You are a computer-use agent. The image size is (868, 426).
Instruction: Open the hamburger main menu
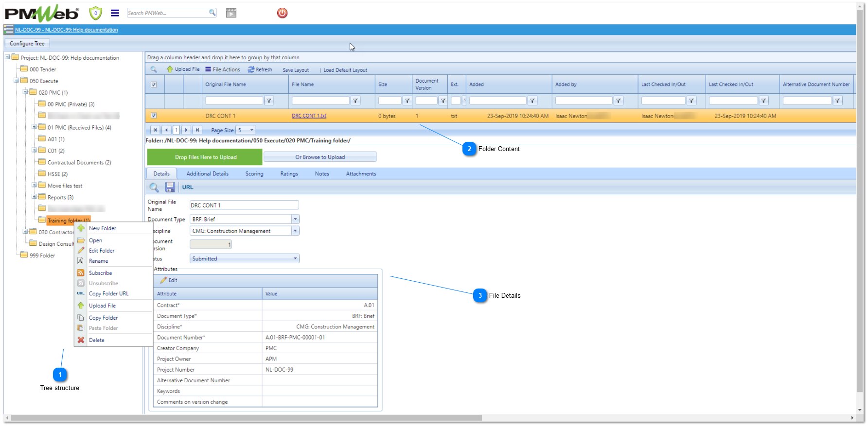[x=115, y=13]
